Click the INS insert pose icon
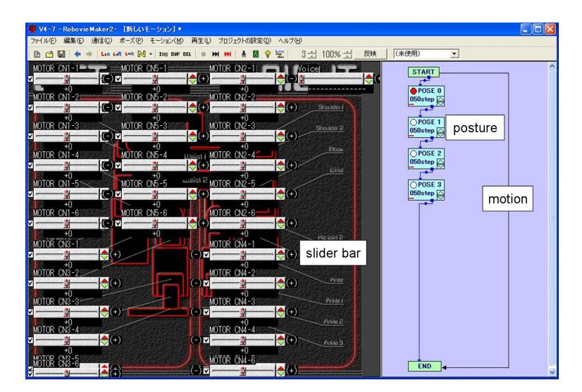Image resolution: width=582 pixels, height=392 pixels. [163, 54]
